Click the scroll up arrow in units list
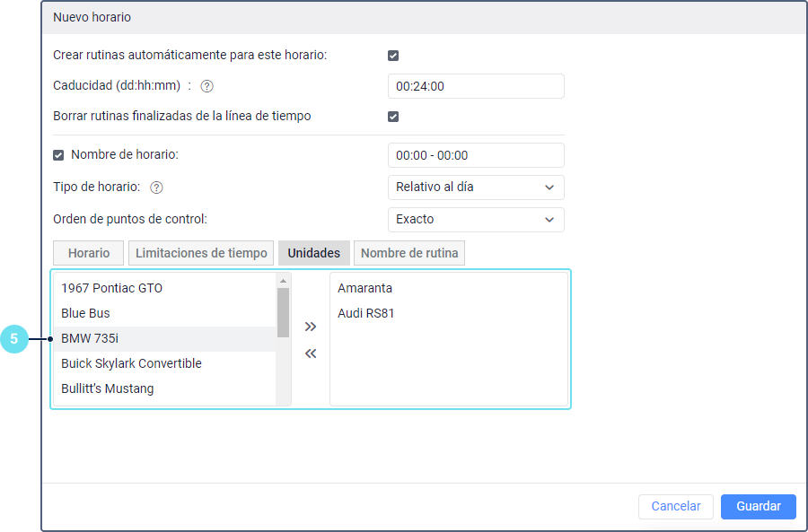 coord(283,281)
